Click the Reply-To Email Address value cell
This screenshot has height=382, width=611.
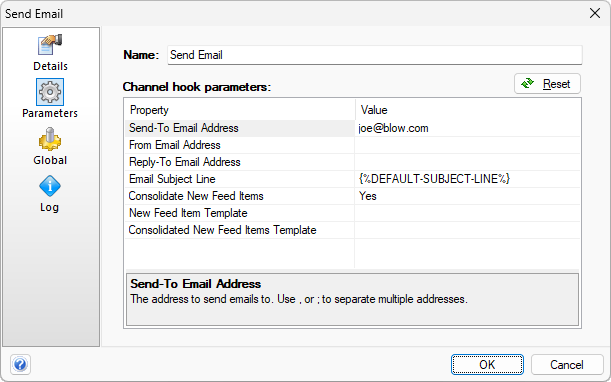pyautogui.click(x=468, y=162)
